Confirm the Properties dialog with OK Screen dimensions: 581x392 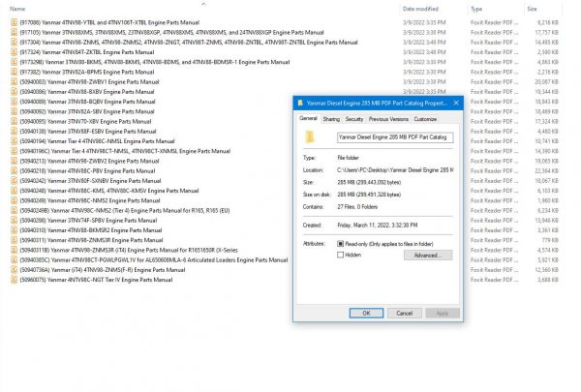(366, 313)
